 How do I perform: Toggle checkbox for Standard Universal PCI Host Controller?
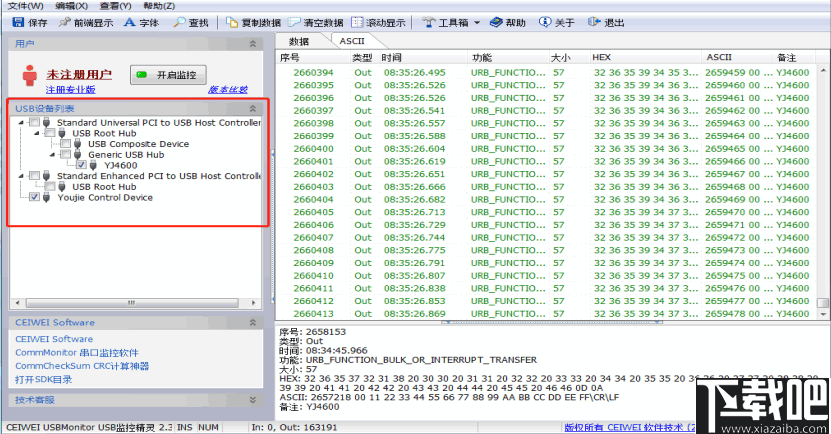click(x=34, y=122)
